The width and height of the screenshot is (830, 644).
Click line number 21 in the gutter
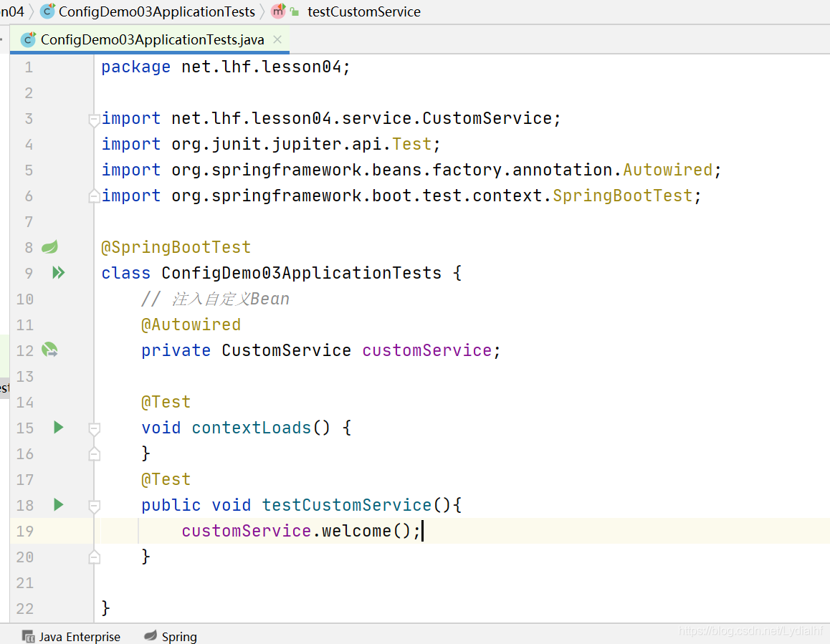click(x=25, y=582)
